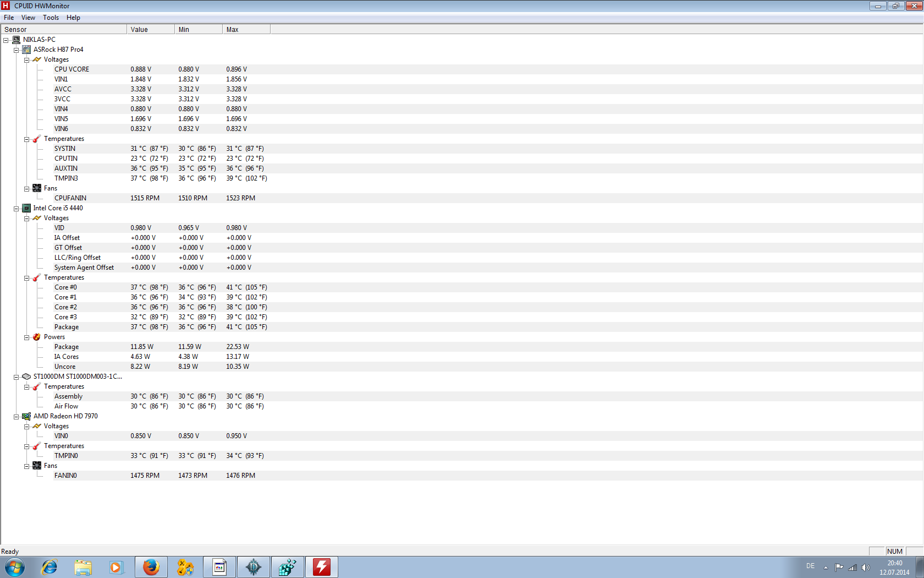Click the network signal tray icon
Image resolution: width=924 pixels, height=578 pixels.
click(x=853, y=568)
